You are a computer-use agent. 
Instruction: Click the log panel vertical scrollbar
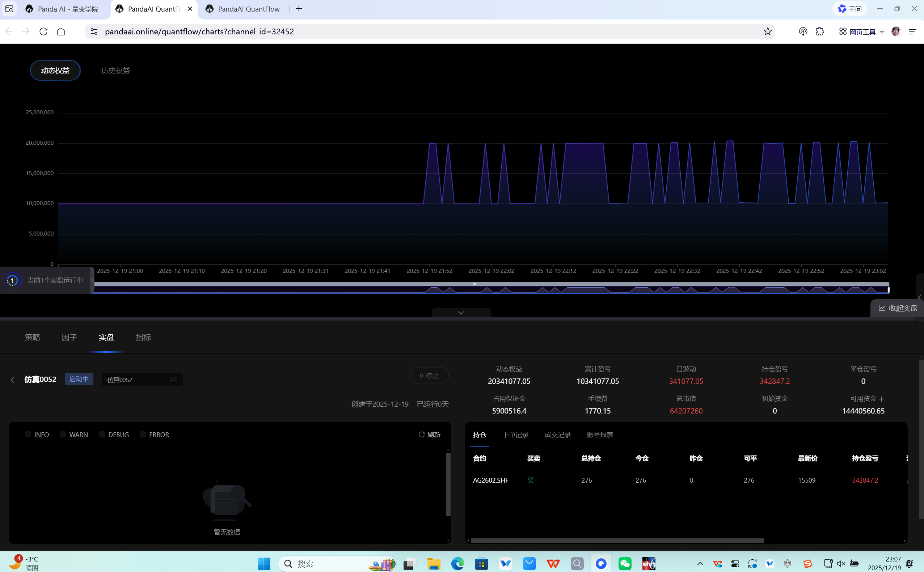[448, 485]
